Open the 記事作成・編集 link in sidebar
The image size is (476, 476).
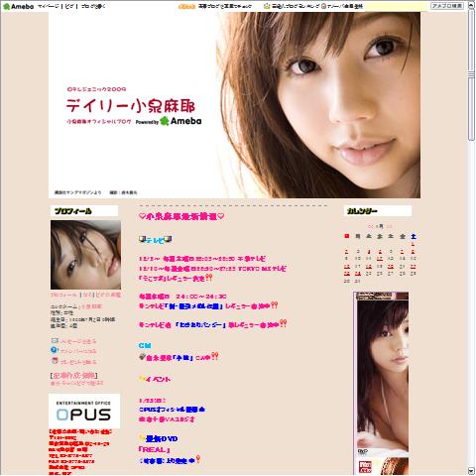tap(74, 376)
